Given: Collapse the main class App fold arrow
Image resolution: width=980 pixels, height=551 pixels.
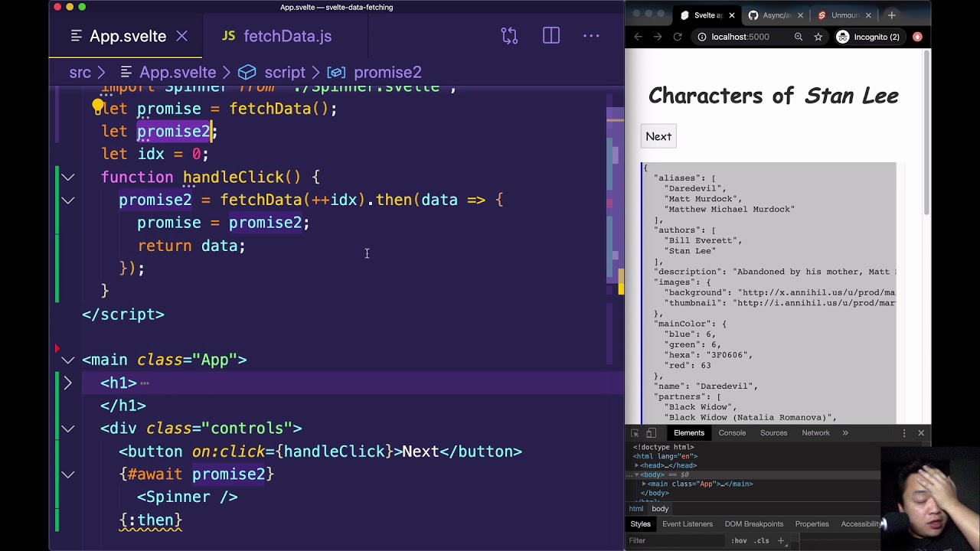Looking at the screenshot, I should coord(68,360).
